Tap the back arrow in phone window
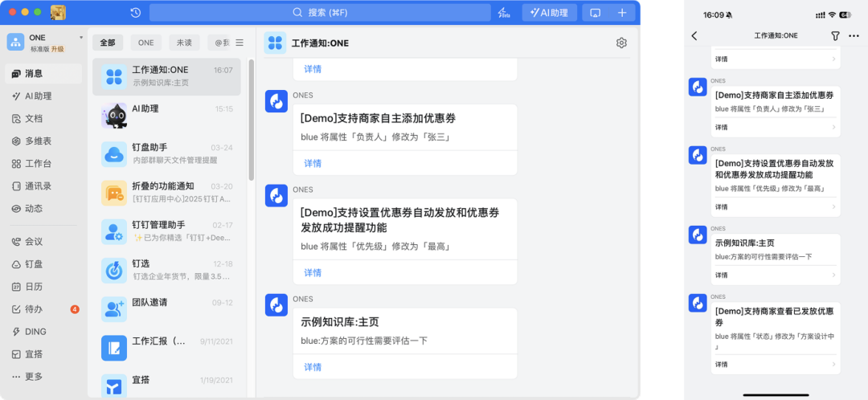The width and height of the screenshot is (868, 400). [x=694, y=35]
